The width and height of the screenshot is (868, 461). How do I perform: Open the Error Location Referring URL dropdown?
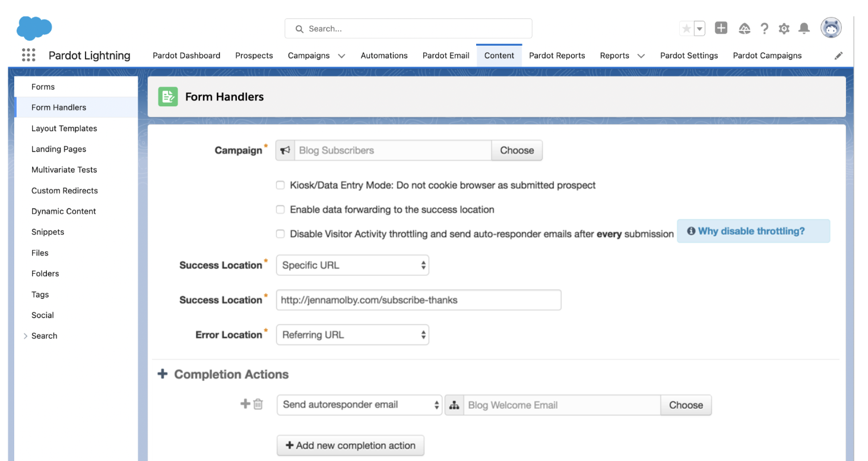pos(353,335)
